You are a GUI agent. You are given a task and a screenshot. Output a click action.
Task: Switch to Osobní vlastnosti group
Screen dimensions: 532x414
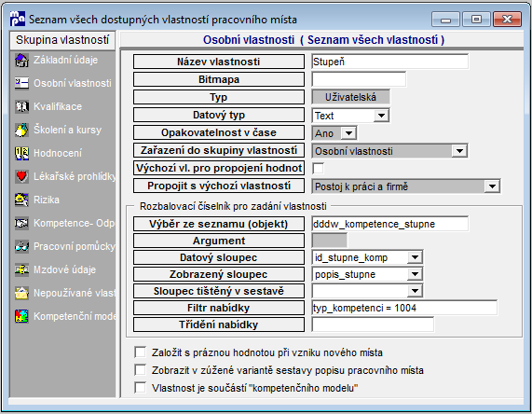pyautogui.click(x=73, y=83)
